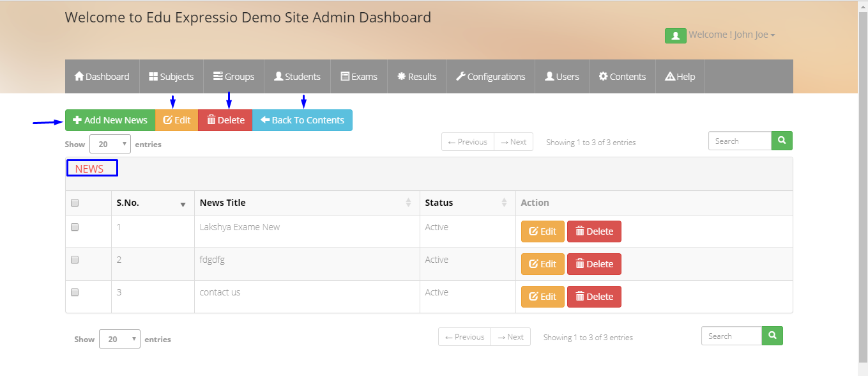Viewport: 868px width, 376px height.
Task: Open the Students menu item
Action: click(298, 77)
